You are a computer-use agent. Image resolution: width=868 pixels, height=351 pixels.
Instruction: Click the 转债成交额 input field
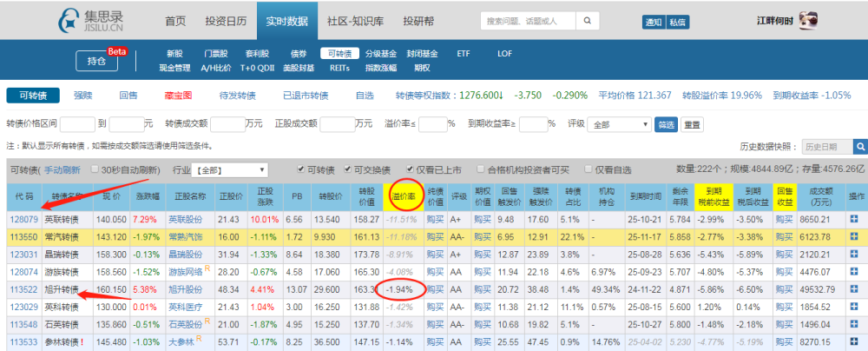coord(227,124)
